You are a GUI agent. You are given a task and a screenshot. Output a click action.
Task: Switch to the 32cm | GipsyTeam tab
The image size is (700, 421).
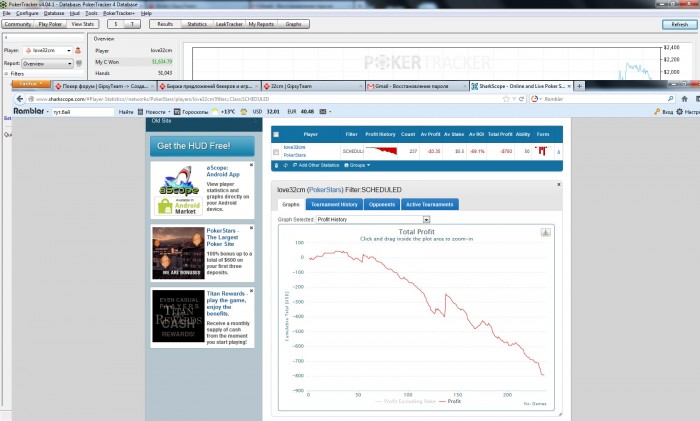(x=312, y=86)
